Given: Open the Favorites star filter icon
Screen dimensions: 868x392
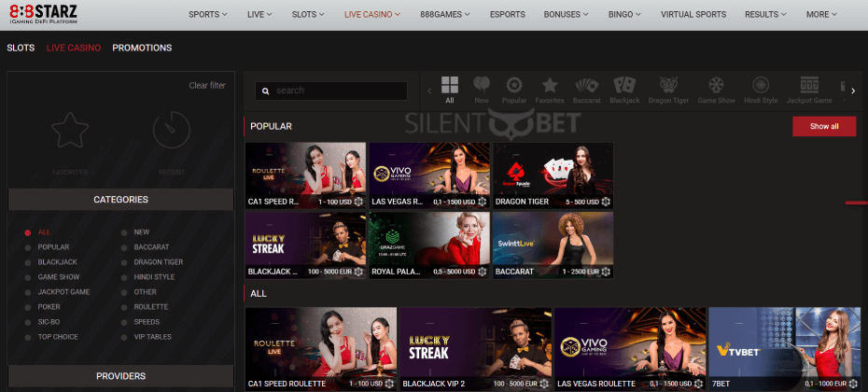Looking at the screenshot, I should tap(549, 85).
